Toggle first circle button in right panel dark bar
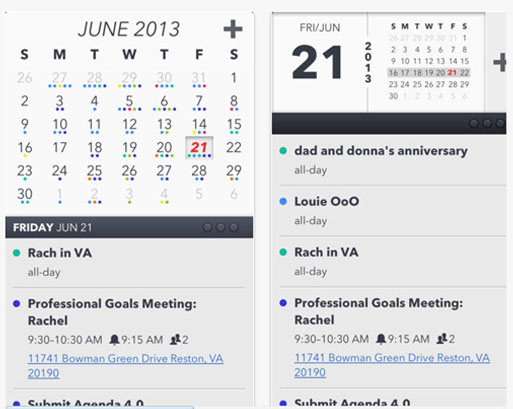 tap(474, 124)
